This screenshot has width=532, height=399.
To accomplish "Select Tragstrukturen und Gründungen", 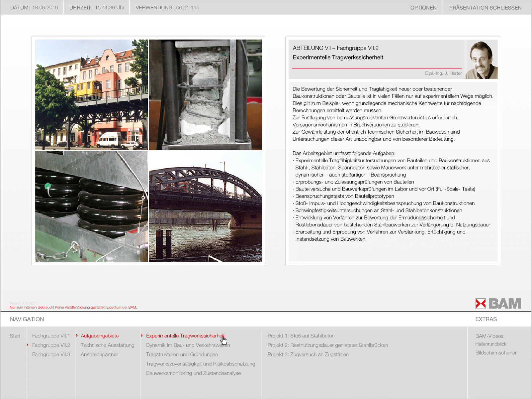I will (182, 354).
